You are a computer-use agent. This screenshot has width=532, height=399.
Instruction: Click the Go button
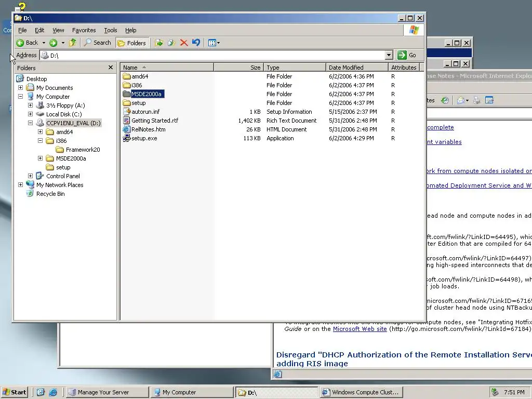407,55
